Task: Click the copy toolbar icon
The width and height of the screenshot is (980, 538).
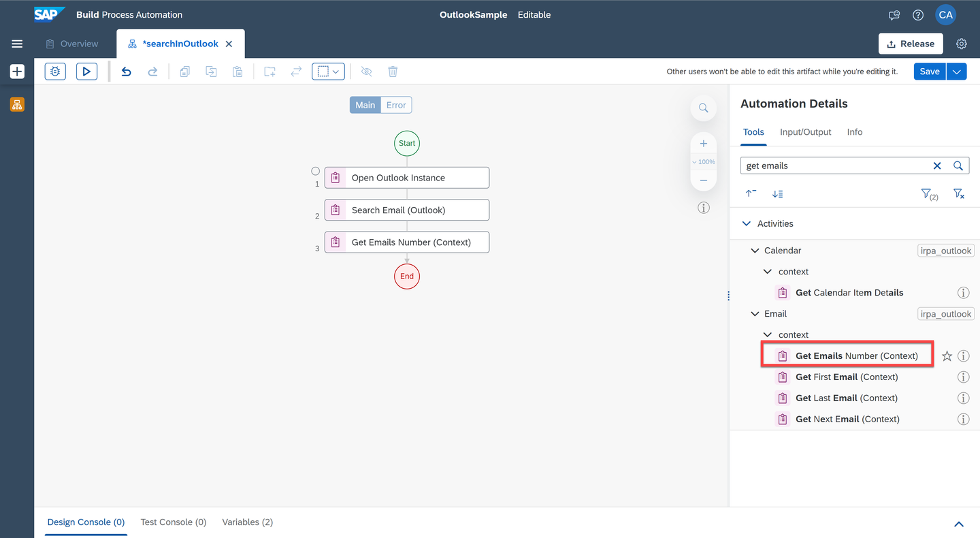Action: (x=184, y=71)
